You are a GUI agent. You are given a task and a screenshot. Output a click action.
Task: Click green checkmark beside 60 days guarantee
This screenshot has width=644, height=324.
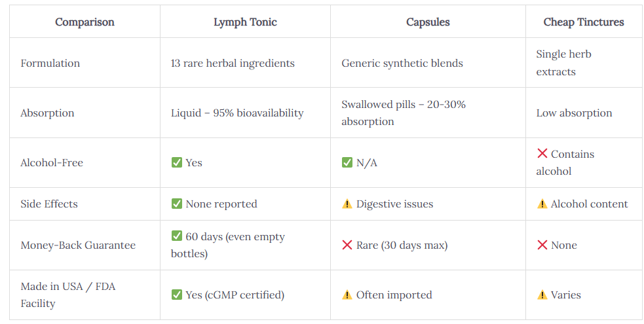177,236
